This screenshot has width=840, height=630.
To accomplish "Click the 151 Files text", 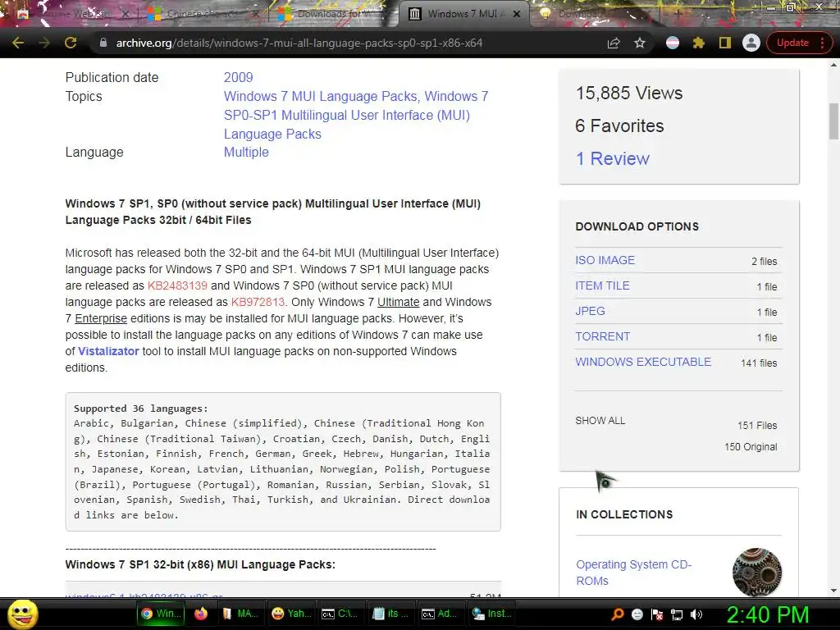I will point(757,426).
